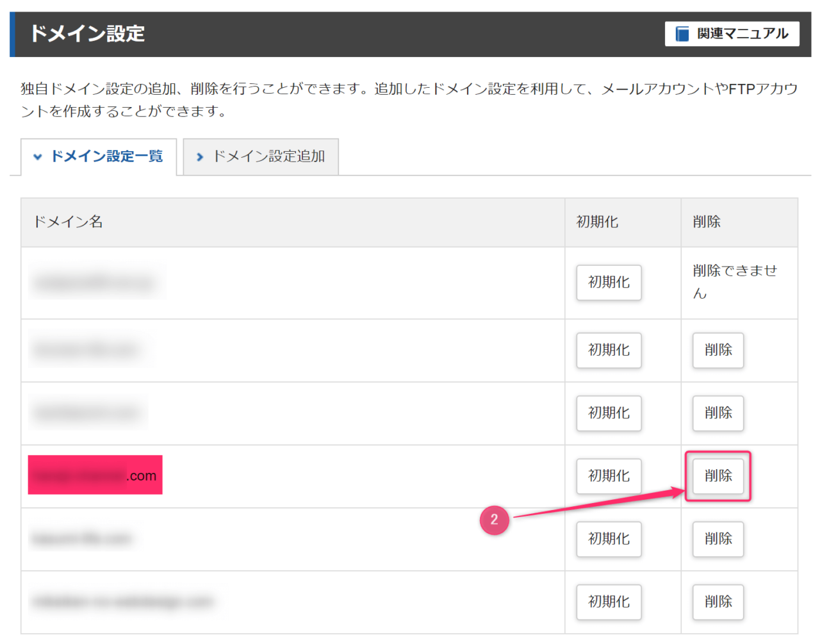Click the ドメイン設定 page heading
The image size is (820, 644).
[x=87, y=34]
